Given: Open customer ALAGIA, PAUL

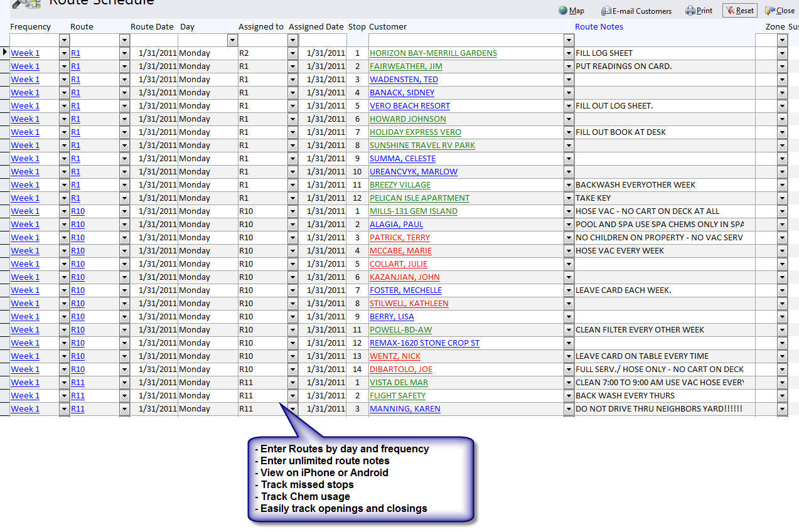Looking at the screenshot, I should [x=396, y=225].
